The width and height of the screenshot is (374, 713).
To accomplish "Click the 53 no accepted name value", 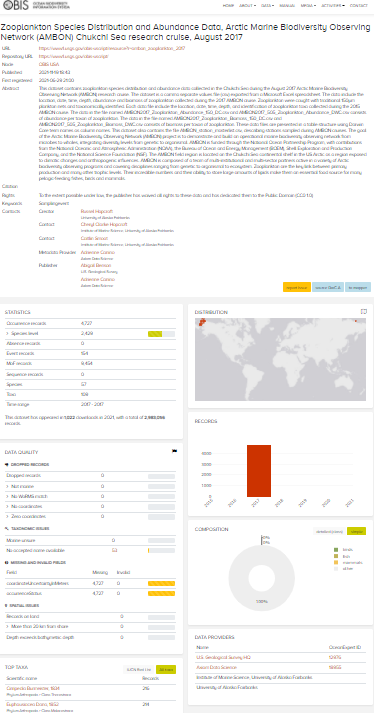I will point(114,550).
